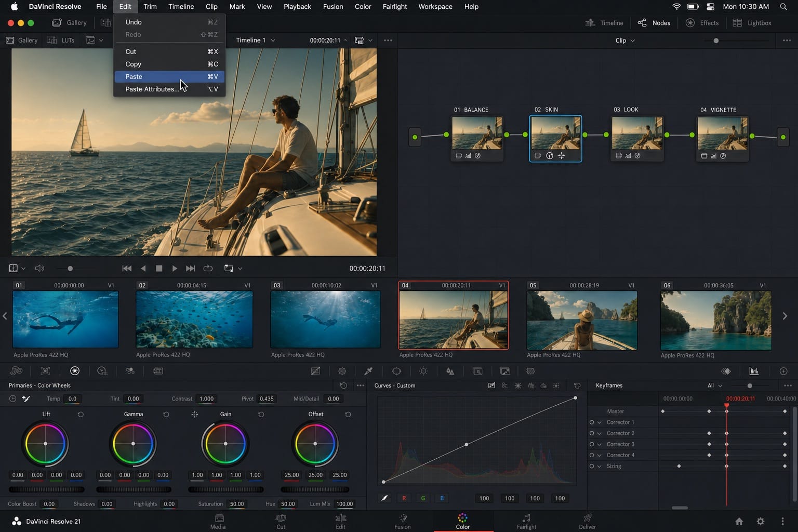This screenshot has width=798, height=532.
Task: Open macOS Spotlight search icon
Action: point(783,7)
